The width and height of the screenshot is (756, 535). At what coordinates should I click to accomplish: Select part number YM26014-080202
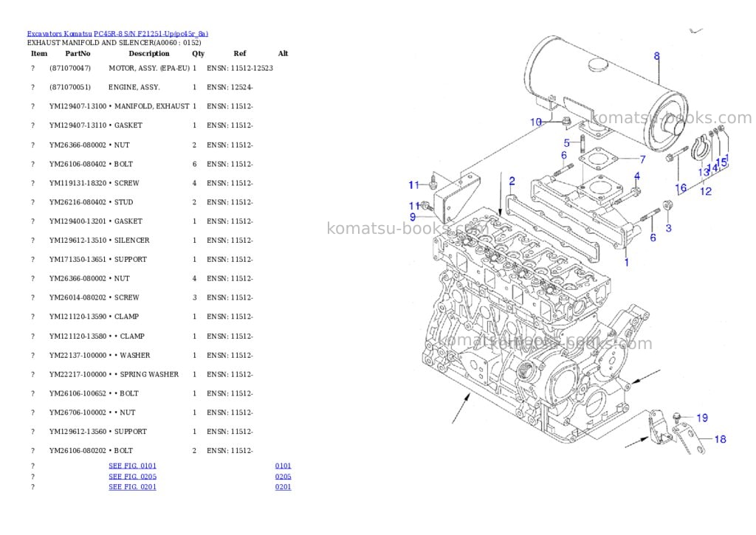click(x=78, y=297)
